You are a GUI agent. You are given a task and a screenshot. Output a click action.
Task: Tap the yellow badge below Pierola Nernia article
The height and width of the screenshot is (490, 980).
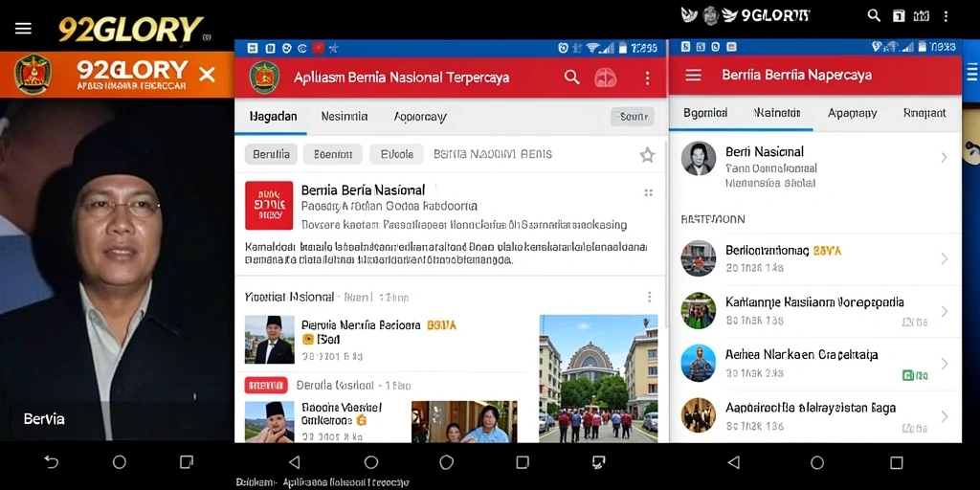[307, 340]
